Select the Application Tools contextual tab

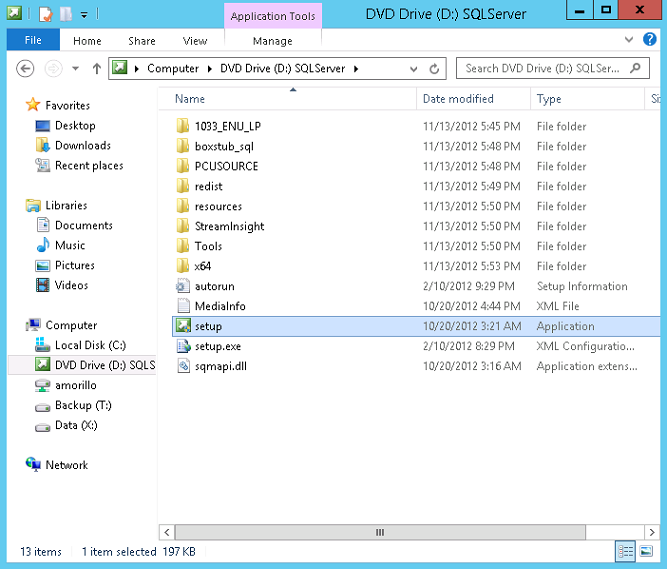pyautogui.click(x=273, y=16)
